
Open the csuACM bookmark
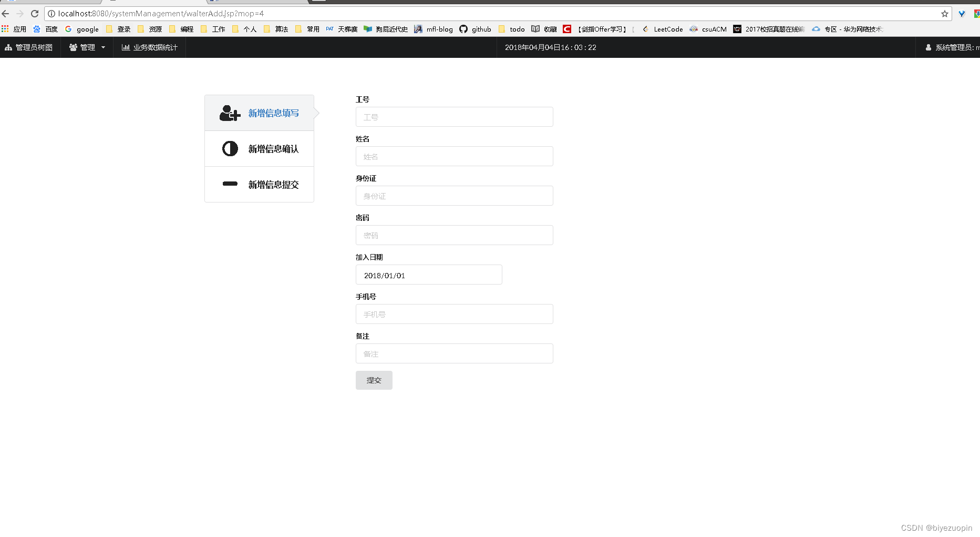[x=708, y=29]
